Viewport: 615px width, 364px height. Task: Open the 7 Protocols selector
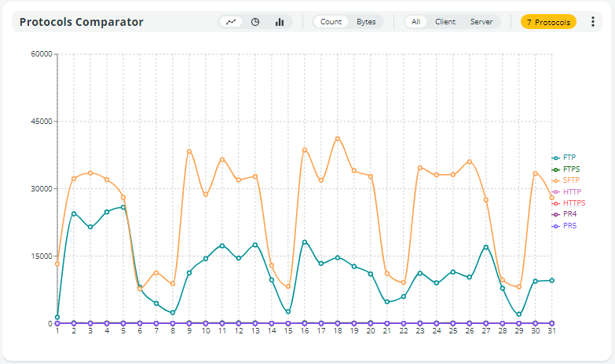coord(548,22)
